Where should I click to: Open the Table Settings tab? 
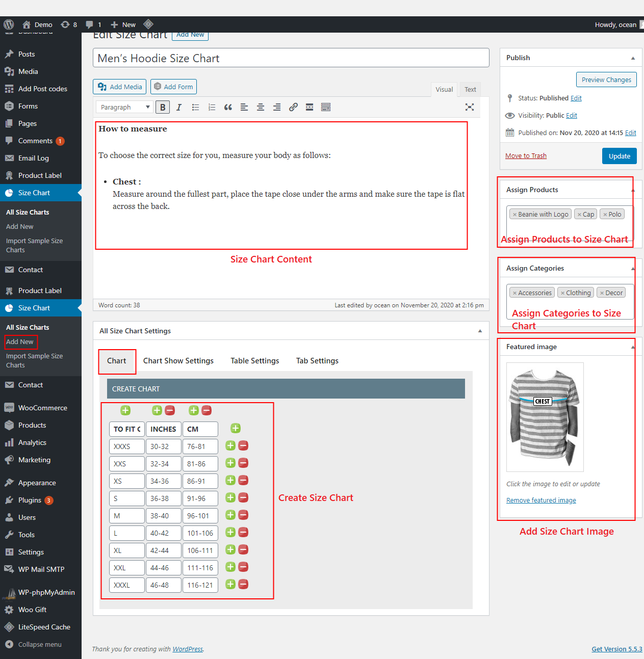254,360
